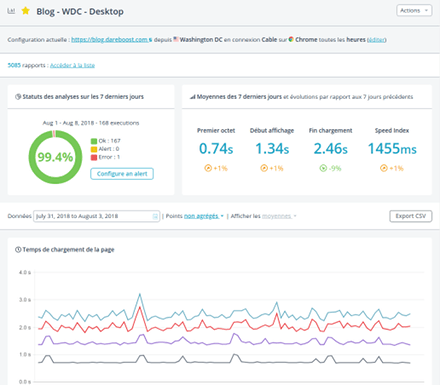
Task: Click the Export CSV button
Action: coord(411,216)
